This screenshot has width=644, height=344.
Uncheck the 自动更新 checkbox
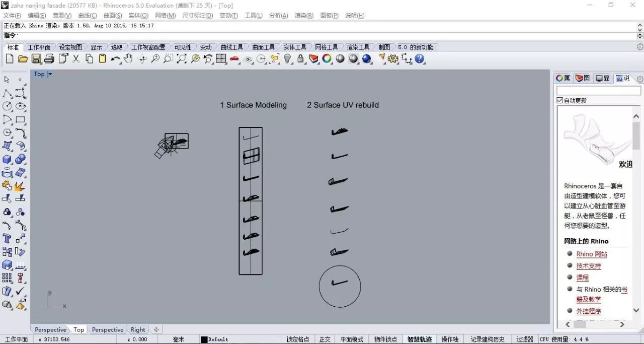(560, 101)
